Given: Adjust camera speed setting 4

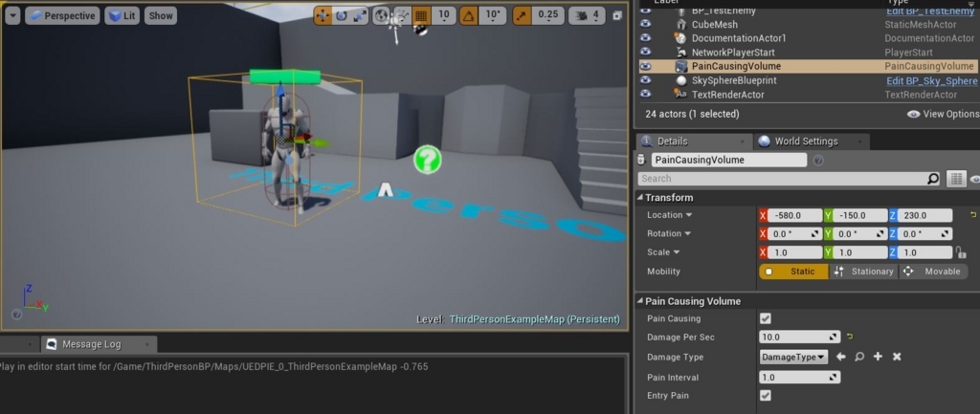Looking at the screenshot, I should tap(588, 15).
